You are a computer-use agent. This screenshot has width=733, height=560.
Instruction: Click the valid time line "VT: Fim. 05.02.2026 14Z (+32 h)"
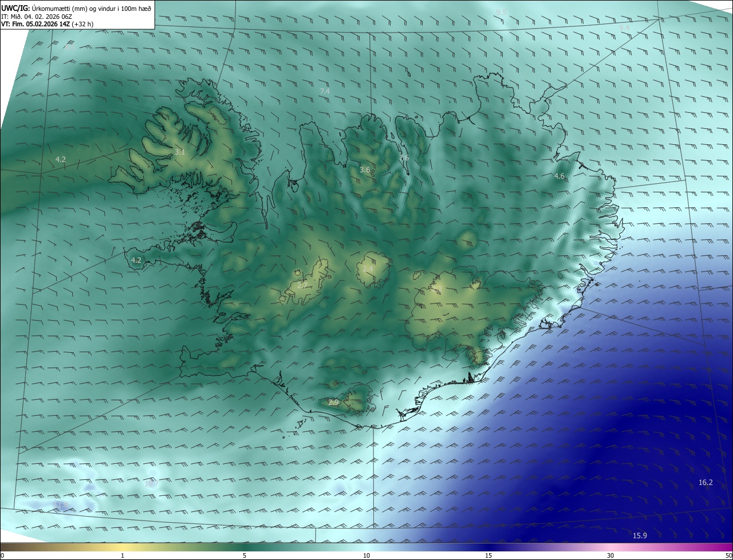coord(48,24)
